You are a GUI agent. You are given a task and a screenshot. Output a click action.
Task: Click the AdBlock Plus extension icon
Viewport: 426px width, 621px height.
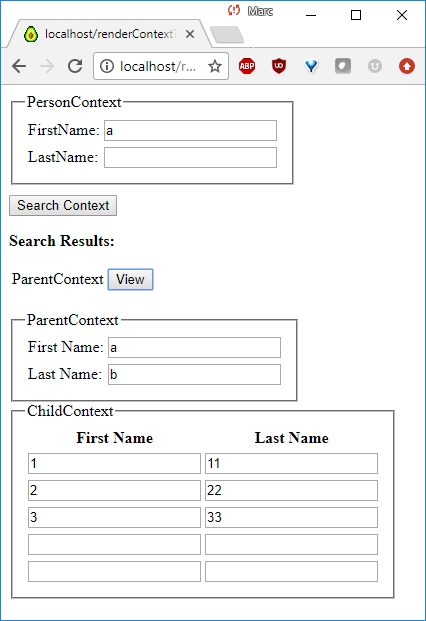click(x=247, y=66)
